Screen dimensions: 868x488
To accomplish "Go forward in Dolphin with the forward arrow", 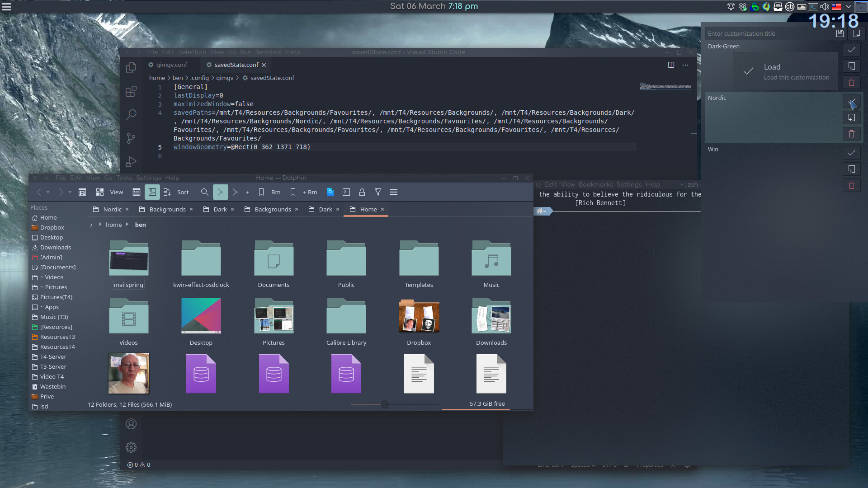I will (61, 192).
